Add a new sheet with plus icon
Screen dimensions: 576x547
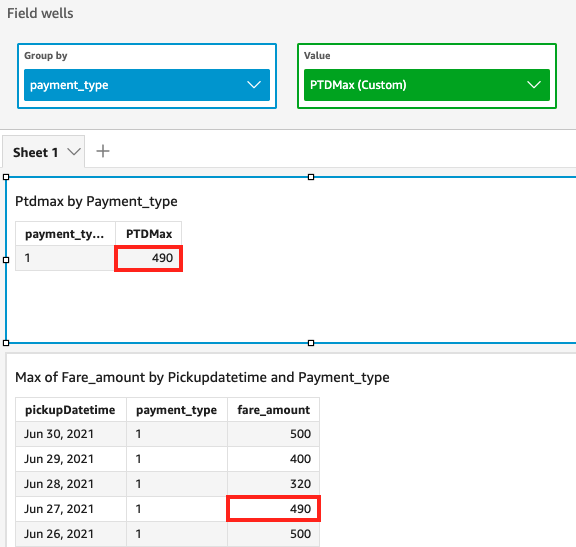103,151
